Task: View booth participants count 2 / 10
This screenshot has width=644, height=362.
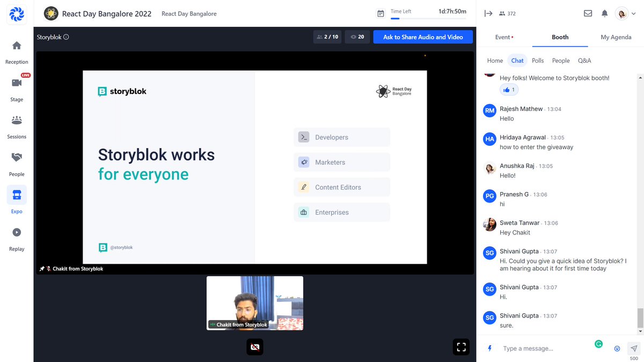Action: pyautogui.click(x=327, y=37)
